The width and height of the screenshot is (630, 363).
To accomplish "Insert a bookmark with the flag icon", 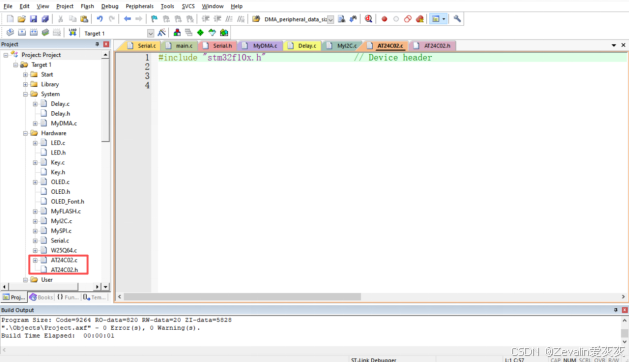I will [154, 19].
